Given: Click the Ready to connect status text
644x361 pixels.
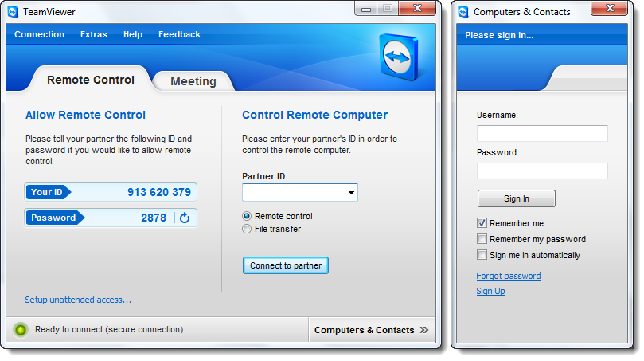Looking at the screenshot, I should pos(109,329).
